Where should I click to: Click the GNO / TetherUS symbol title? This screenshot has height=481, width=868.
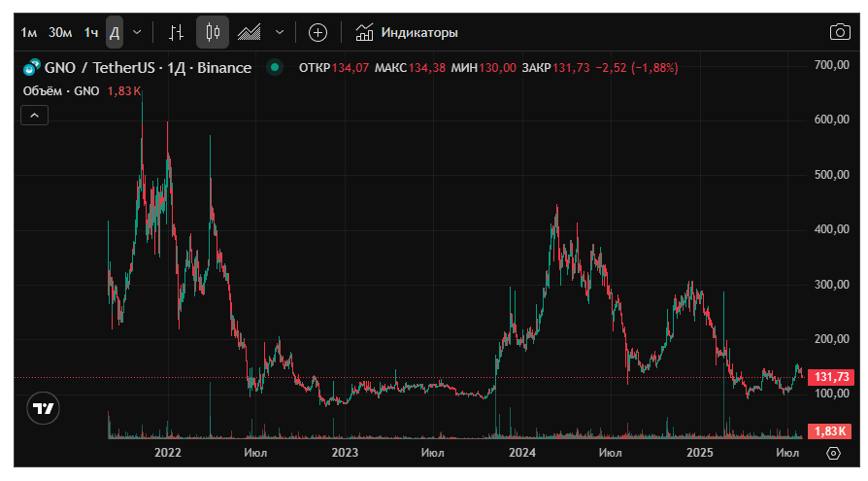pos(148,68)
